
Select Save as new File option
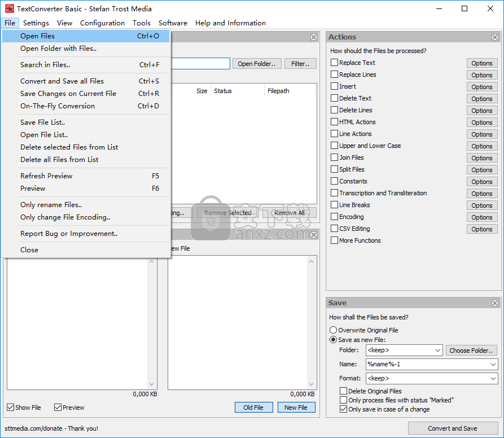(x=334, y=340)
